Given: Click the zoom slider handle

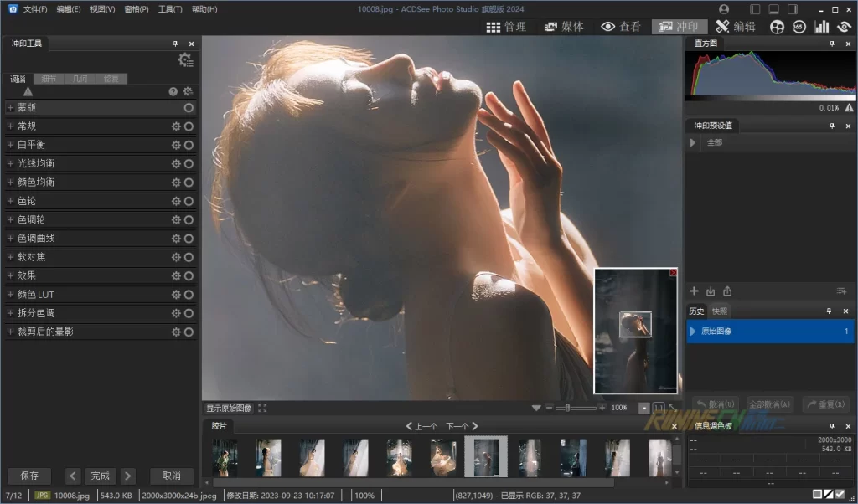Looking at the screenshot, I should (567, 408).
